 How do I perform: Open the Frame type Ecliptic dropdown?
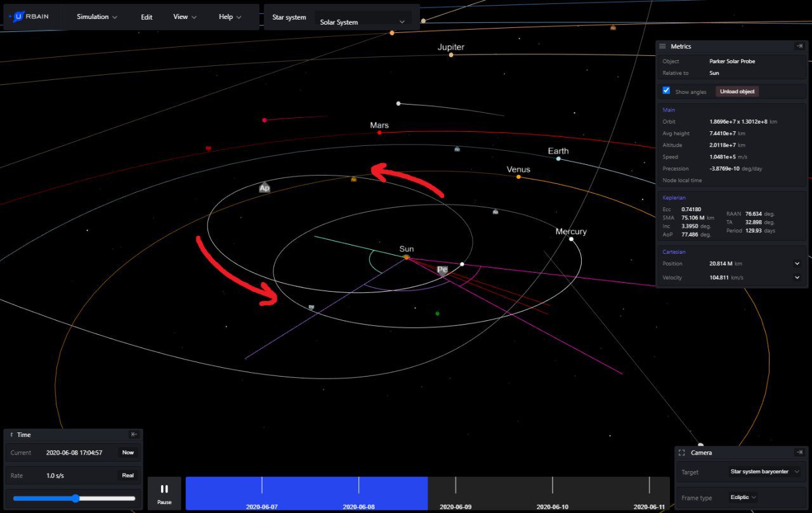(x=743, y=498)
